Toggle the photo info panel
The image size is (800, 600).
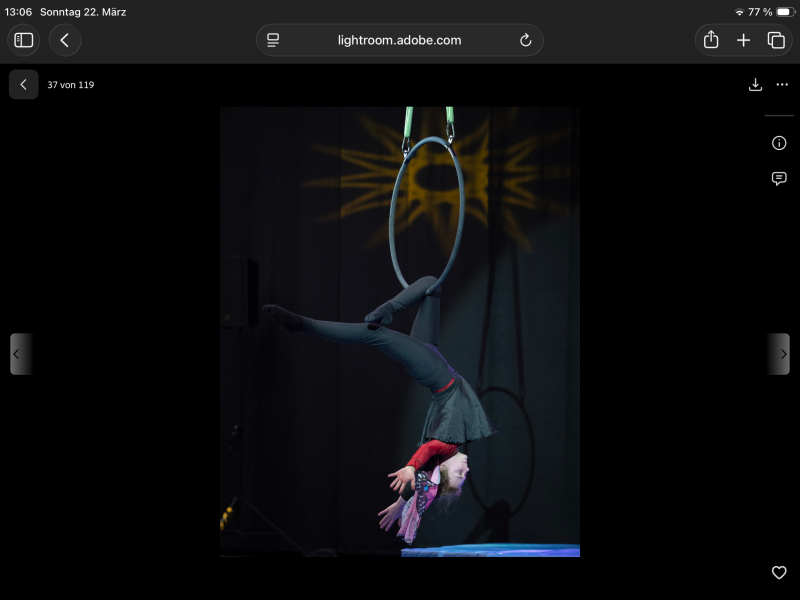click(779, 143)
